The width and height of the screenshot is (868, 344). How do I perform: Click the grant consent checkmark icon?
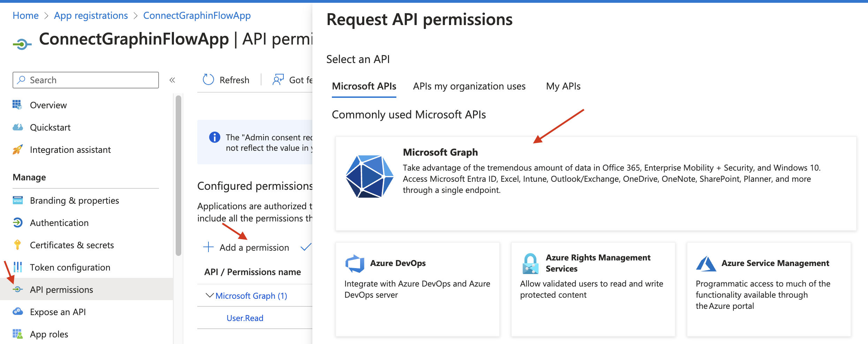pyautogui.click(x=306, y=247)
